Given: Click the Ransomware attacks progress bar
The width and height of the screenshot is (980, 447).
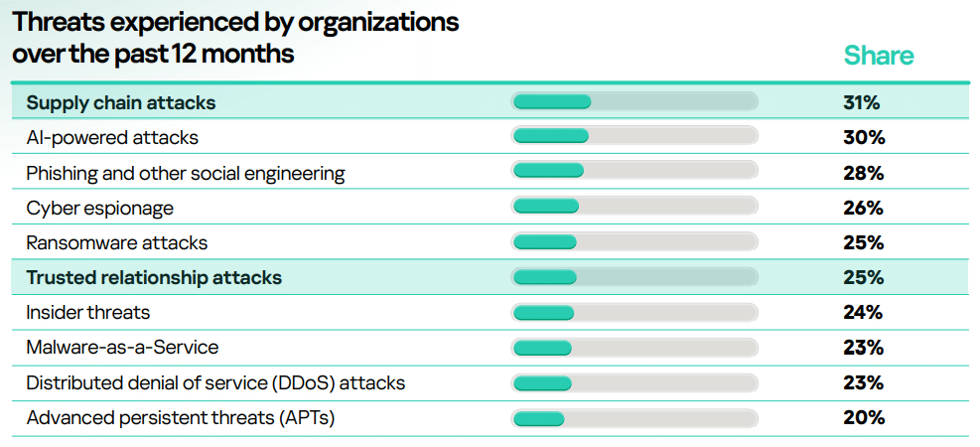Looking at the screenshot, I should click(x=634, y=242).
